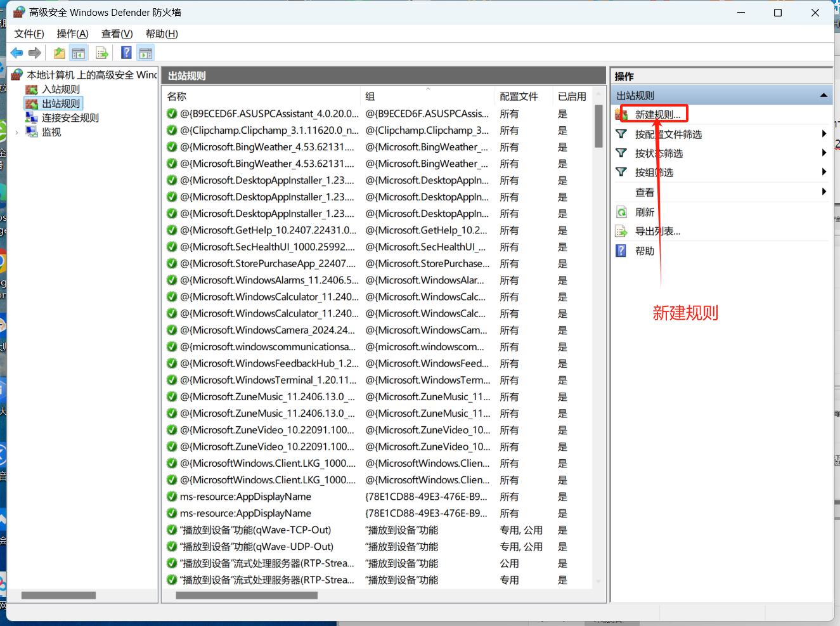Viewport: 840px width, 626px height.
Task: Click the tree pane horizontal scrollbar thumb
Action: coord(58,595)
